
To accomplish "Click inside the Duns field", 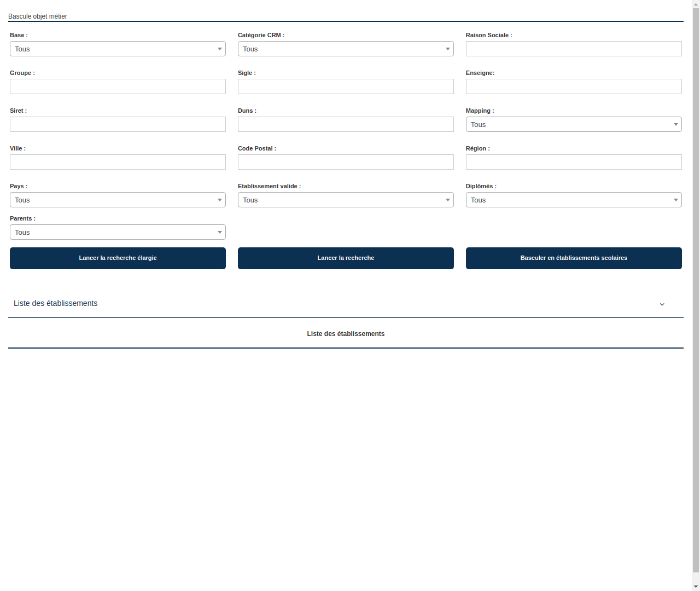I will click(346, 124).
